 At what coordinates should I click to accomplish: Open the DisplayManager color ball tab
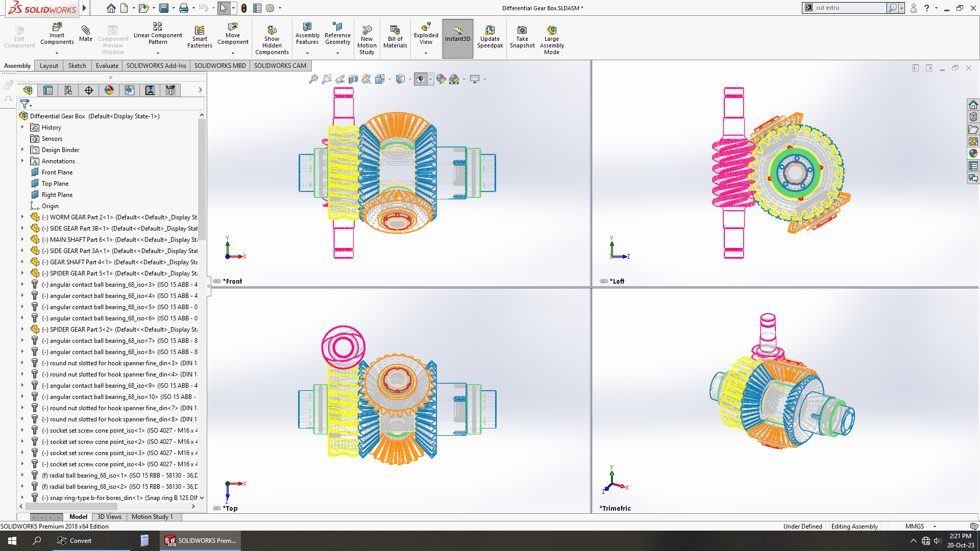coord(109,90)
